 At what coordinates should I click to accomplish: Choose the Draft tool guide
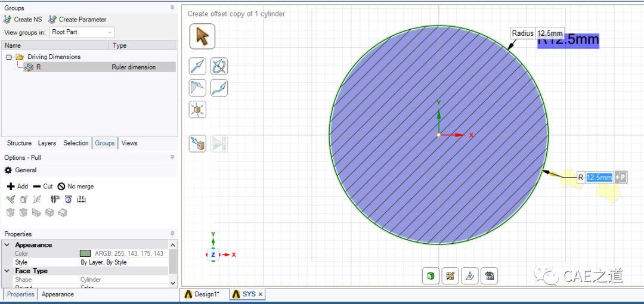[197, 88]
